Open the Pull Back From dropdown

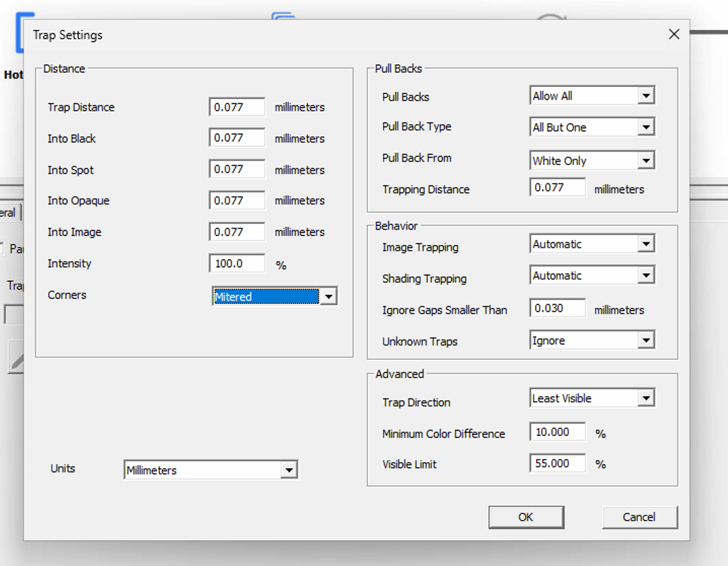[x=647, y=160]
